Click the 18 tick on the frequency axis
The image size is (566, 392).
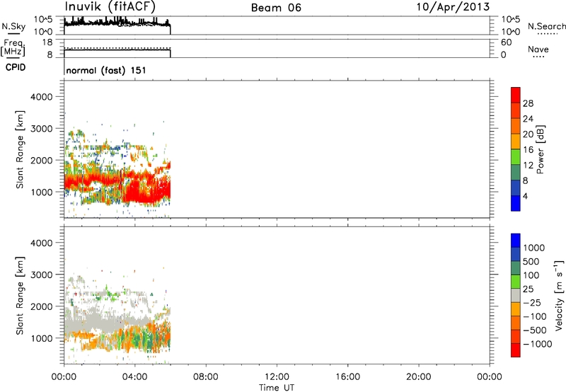point(47,42)
